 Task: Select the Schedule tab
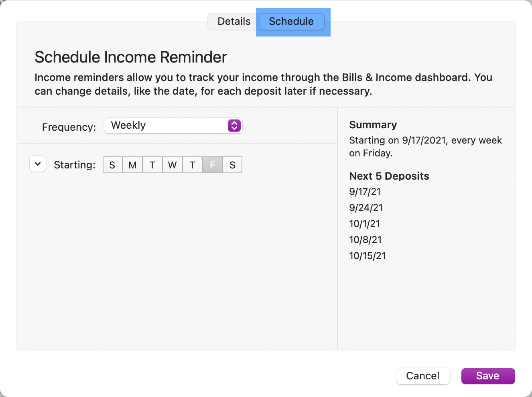[x=292, y=22]
